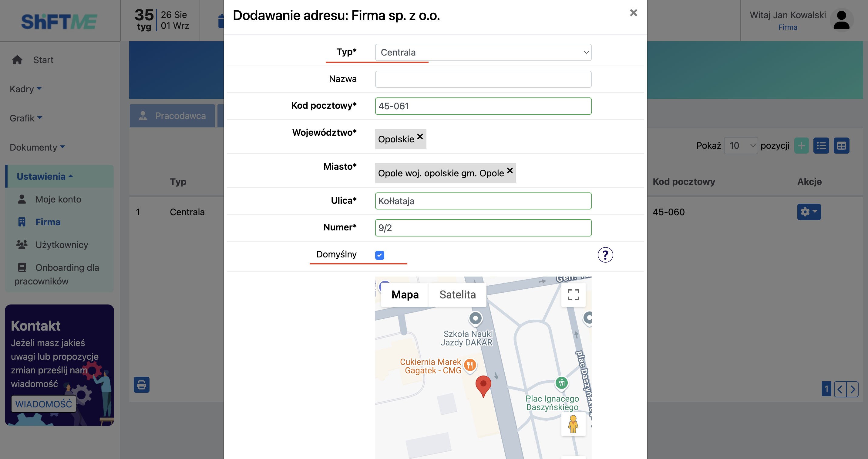Select the Pracodawca tab
This screenshot has width=868, height=459.
pyautogui.click(x=172, y=116)
